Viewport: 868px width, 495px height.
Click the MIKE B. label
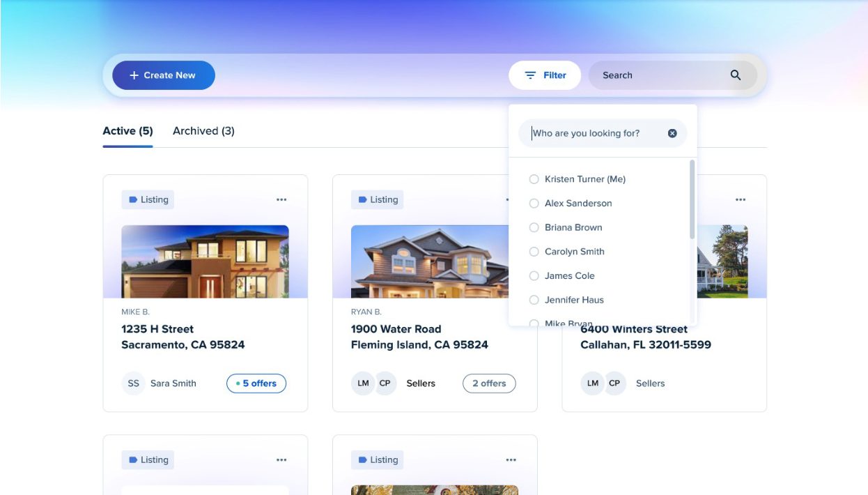tap(135, 312)
